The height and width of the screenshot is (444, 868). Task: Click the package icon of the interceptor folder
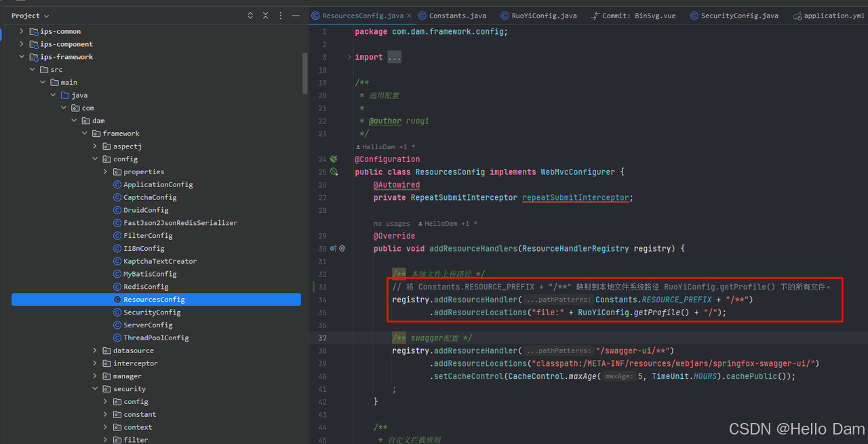coord(107,363)
